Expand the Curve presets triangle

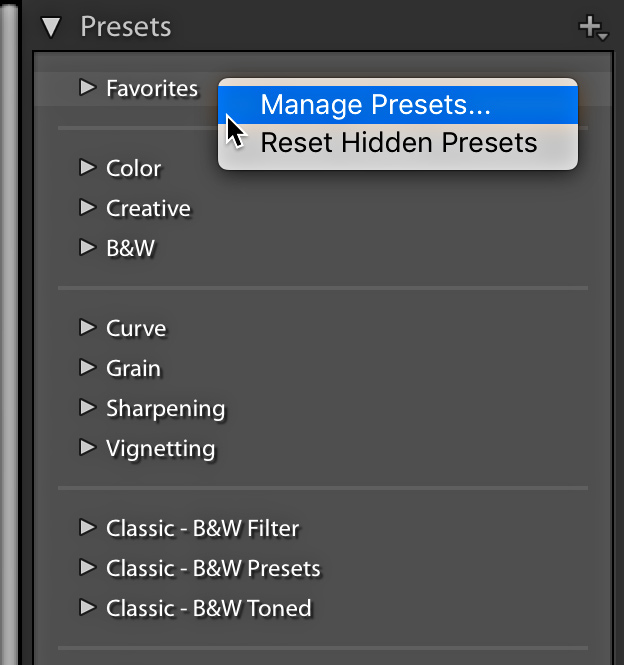[x=87, y=328]
